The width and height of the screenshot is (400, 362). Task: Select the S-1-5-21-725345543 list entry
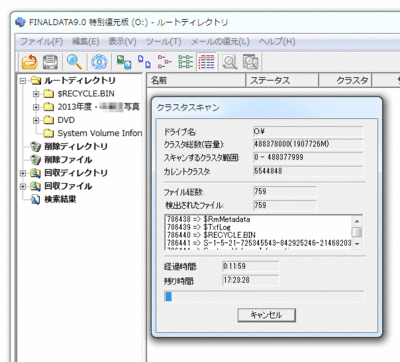click(x=259, y=243)
